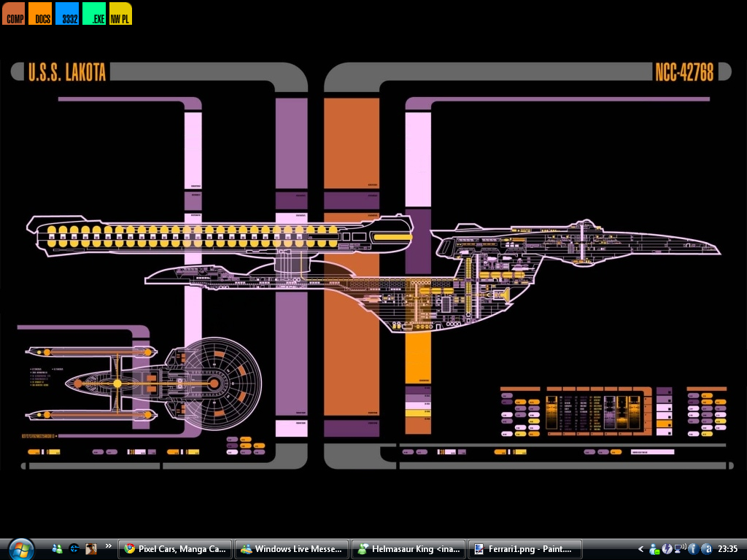
Task: Open the green .EXE shortcut
Action: (94, 13)
